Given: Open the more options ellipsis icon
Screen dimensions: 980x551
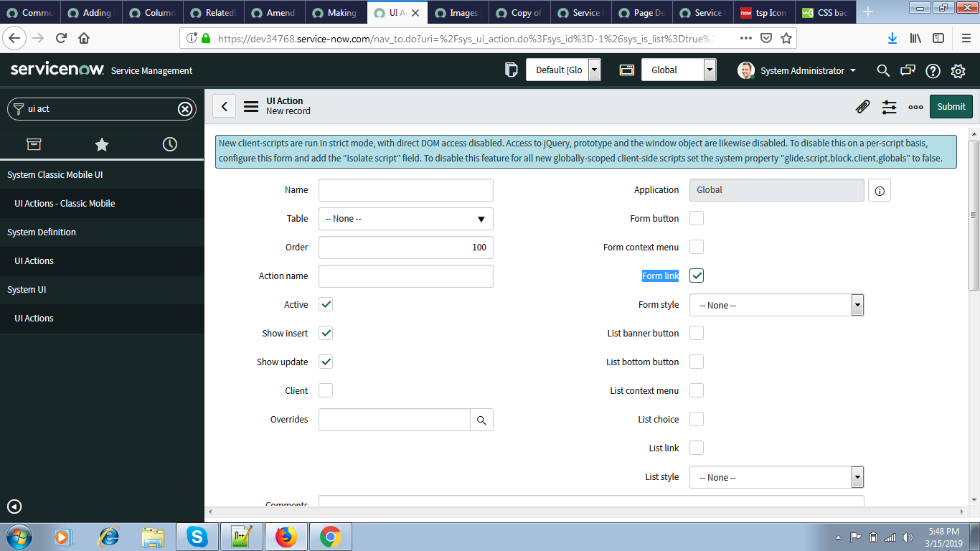Looking at the screenshot, I should pyautogui.click(x=915, y=106).
